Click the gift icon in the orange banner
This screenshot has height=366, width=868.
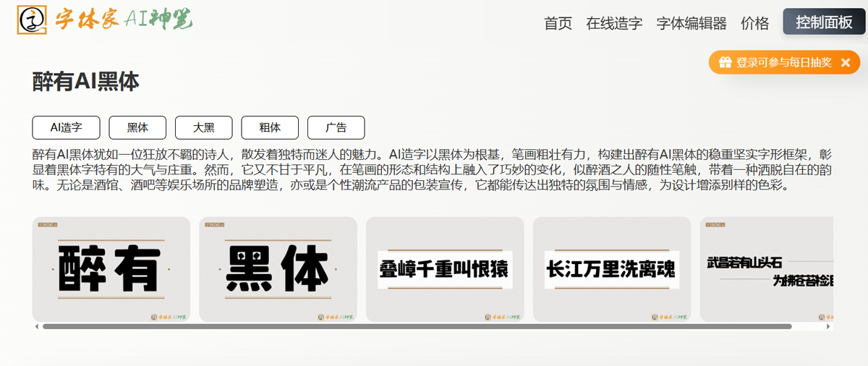(725, 63)
